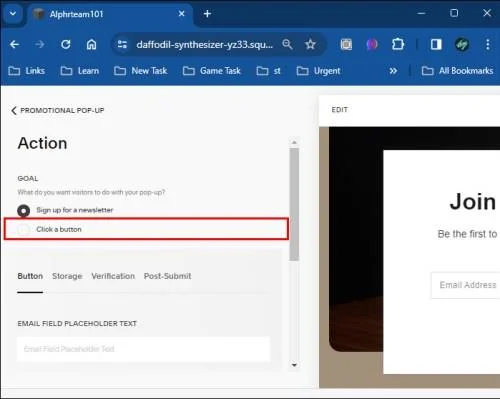Open the Learn bookmark folder
This screenshot has width=500, height=399.
[x=80, y=71]
